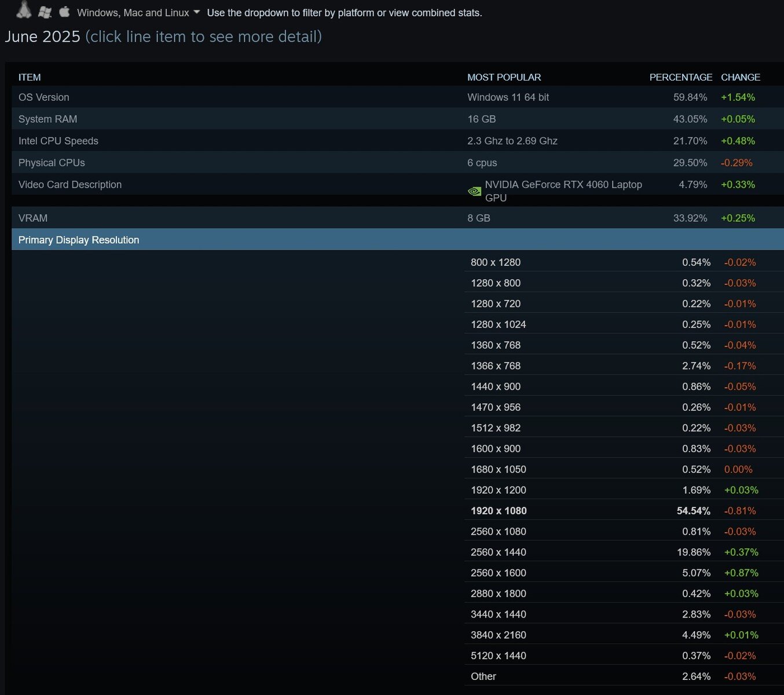
Task: Click the Linux penguin platform icon
Action: [23, 10]
